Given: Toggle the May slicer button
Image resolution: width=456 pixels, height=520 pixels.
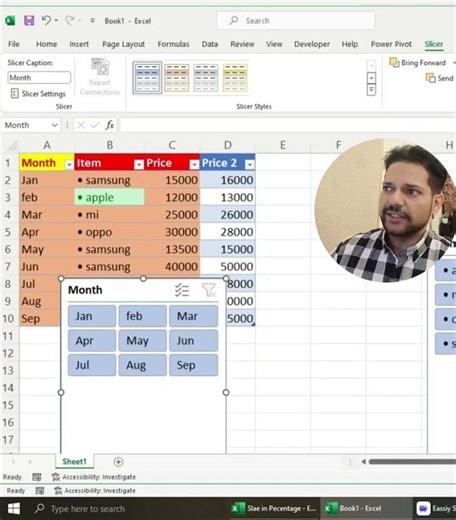Looking at the screenshot, I should (142, 341).
